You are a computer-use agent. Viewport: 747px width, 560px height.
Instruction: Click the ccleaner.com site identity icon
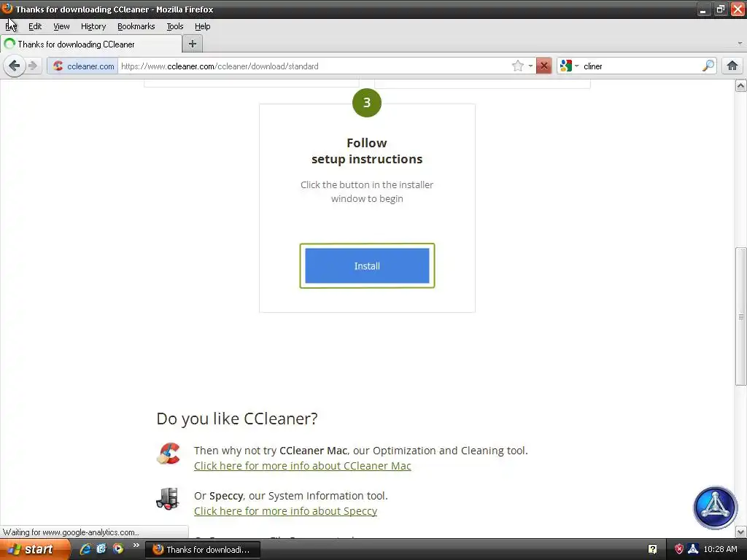[x=58, y=66]
